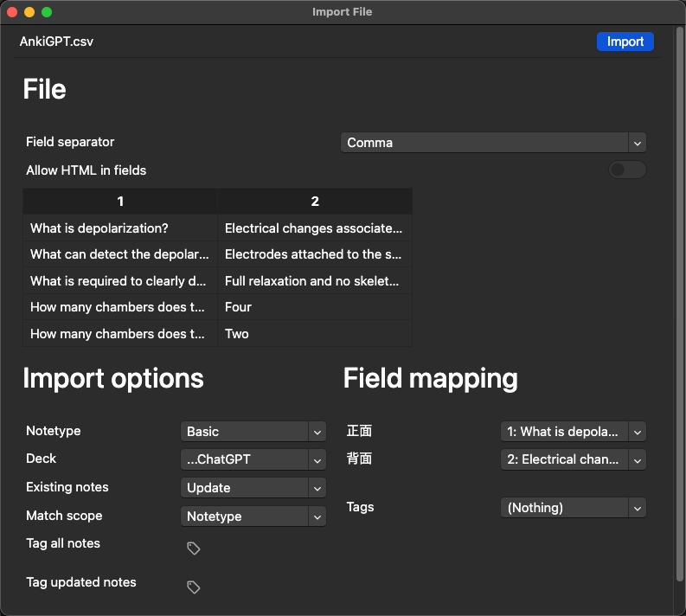Select the cell 'What is depolarization?'
The width and height of the screenshot is (686, 616).
click(x=120, y=228)
